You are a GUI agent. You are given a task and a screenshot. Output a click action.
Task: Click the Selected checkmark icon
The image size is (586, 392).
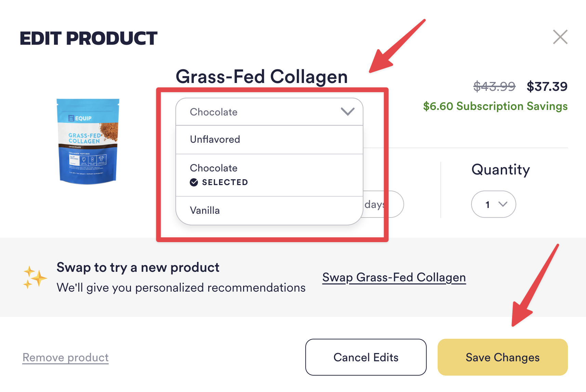(x=194, y=182)
